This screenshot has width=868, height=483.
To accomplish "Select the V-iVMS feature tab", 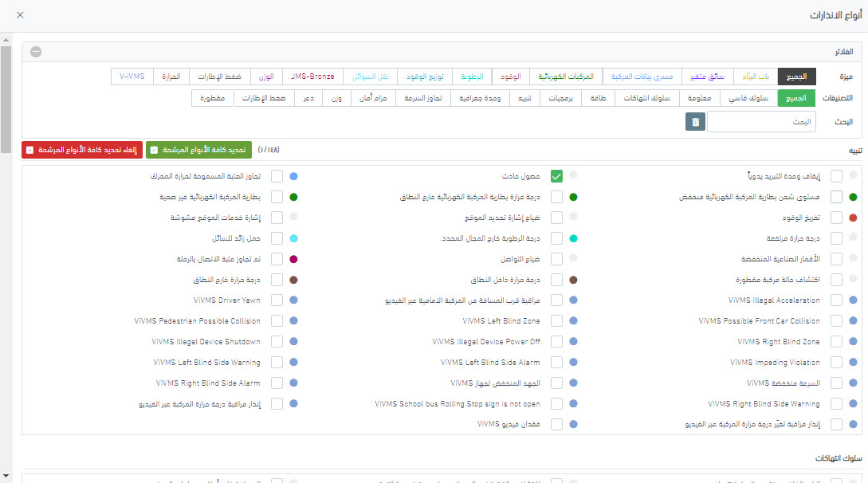I will pyautogui.click(x=132, y=77).
